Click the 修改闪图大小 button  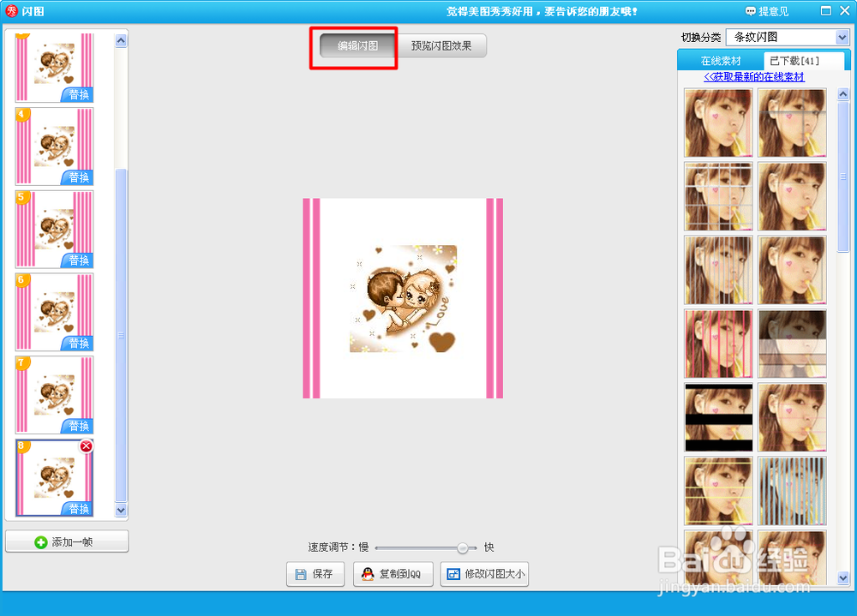coord(484,574)
